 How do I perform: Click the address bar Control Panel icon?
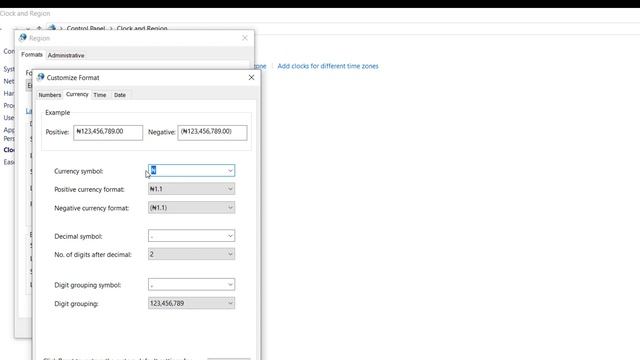tap(51, 28)
